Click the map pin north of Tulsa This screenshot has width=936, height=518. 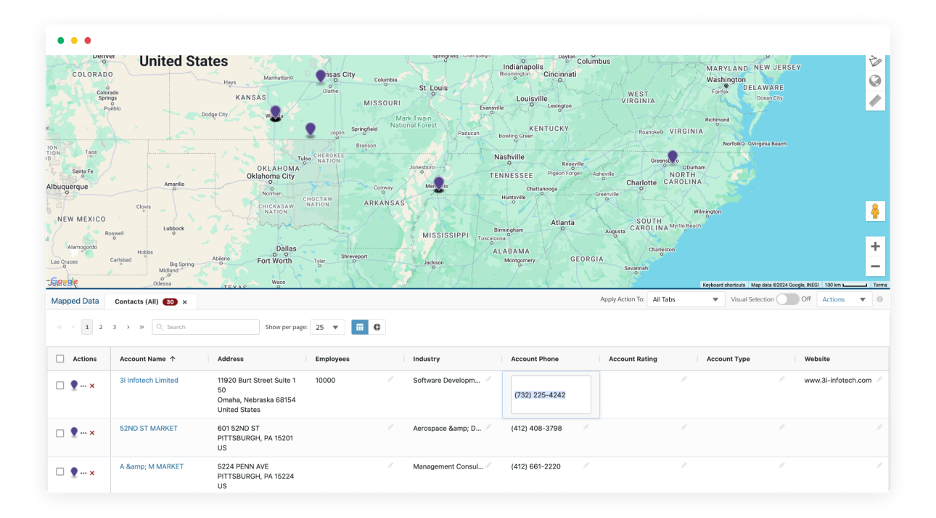click(310, 129)
